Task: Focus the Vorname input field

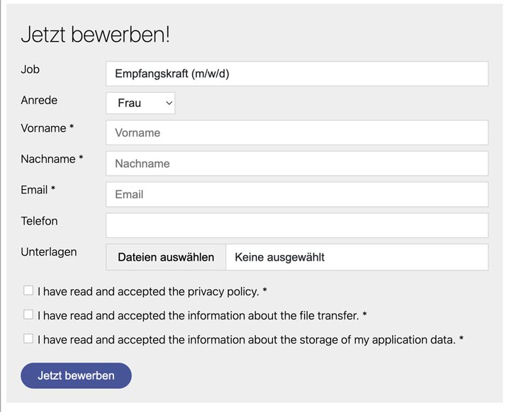Action: [x=297, y=132]
